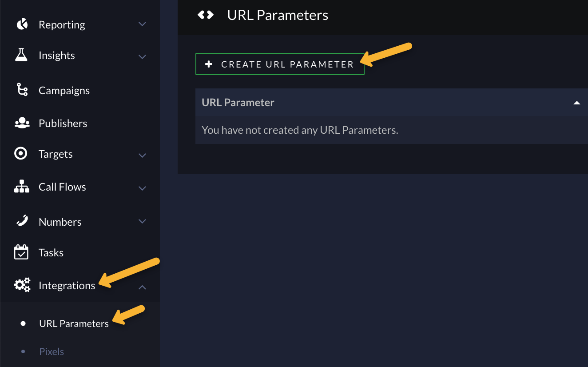Expand the Insights section chevron
The width and height of the screenshot is (588, 367).
(x=142, y=56)
